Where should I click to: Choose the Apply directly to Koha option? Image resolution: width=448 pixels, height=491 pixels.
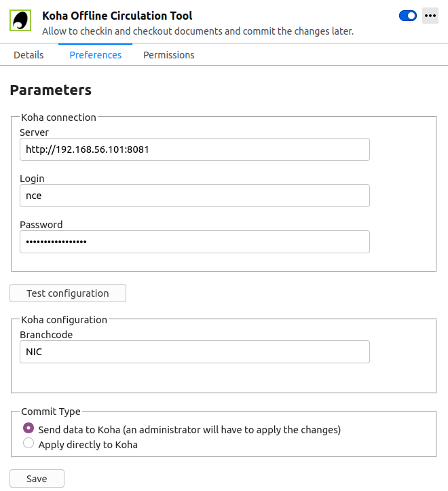29,444
